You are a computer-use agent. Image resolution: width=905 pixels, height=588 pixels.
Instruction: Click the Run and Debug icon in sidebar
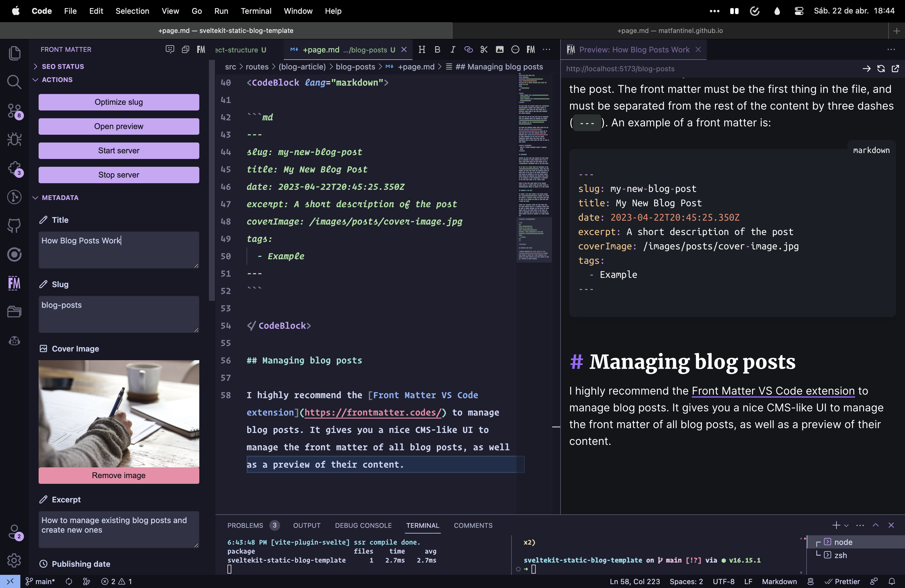pyautogui.click(x=14, y=139)
